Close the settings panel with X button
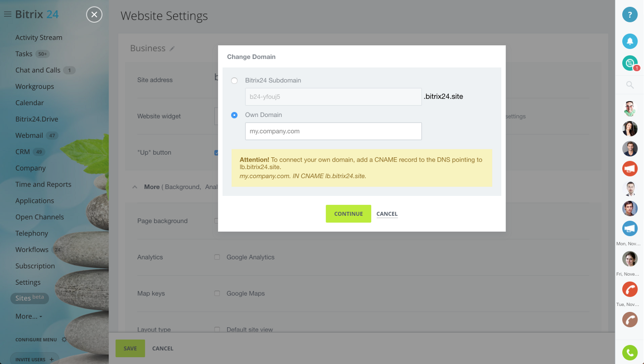Screen dimensions: 644x364 (94, 15)
